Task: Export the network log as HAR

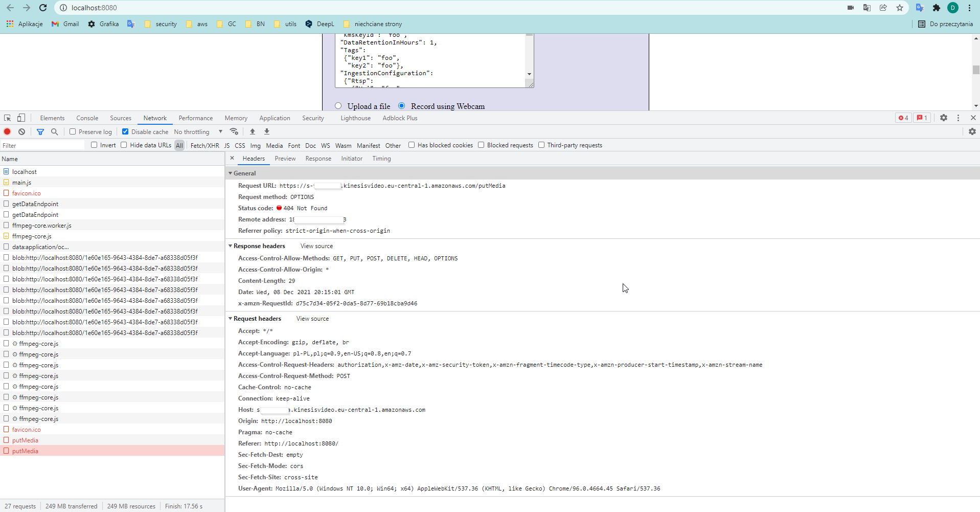Action: pyautogui.click(x=266, y=131)
